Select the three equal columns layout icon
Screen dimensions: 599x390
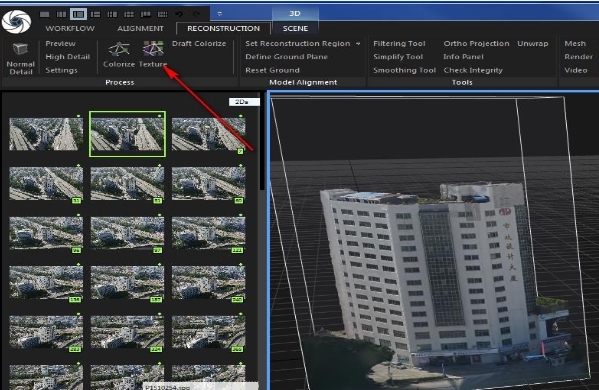tap(61, 15)
